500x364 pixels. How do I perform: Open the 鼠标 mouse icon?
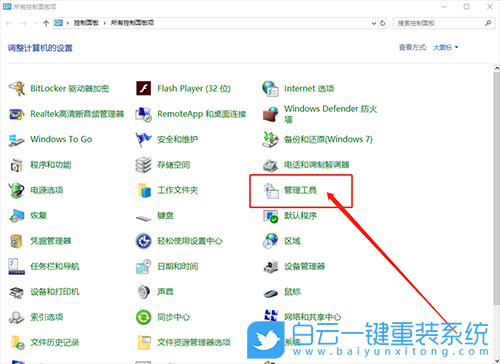coord(270,293)
